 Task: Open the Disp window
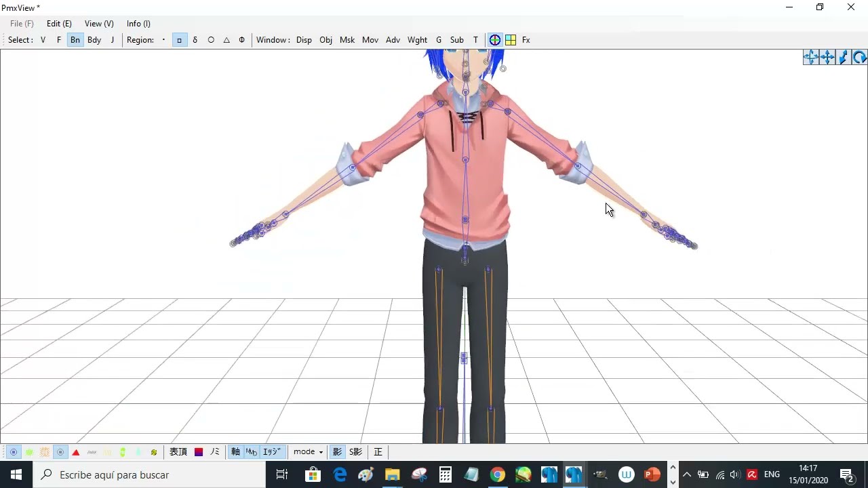click(x=304, y=40)
